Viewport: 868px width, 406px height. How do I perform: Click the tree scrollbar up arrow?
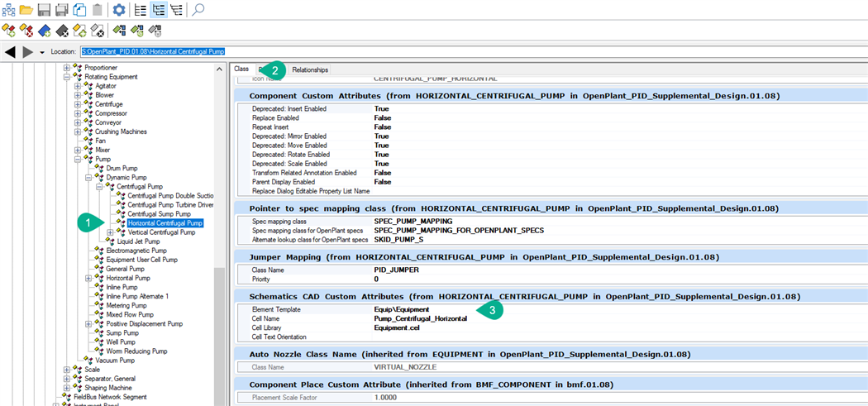point(219,68)
